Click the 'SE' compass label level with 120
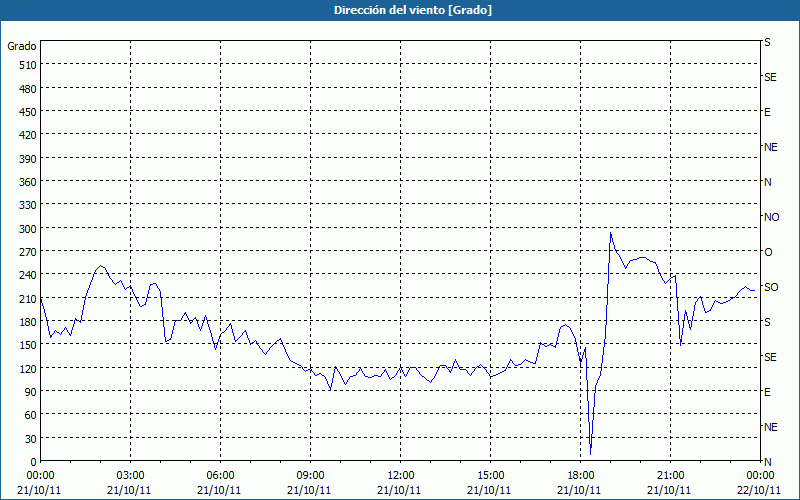800x500 pixels. pyautogui.click(x=770, y=357)
